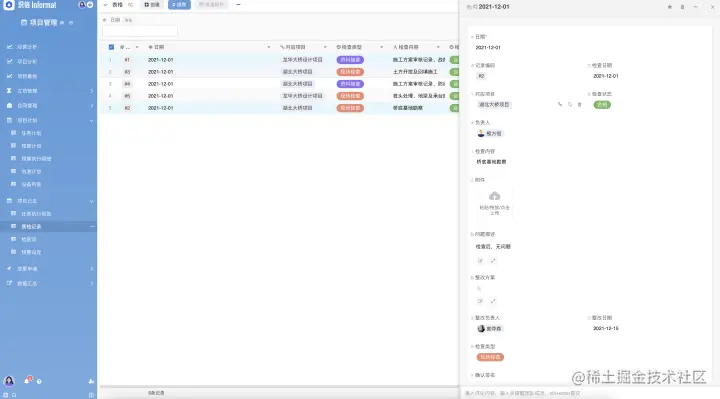This screenshot has width=720, height=399.
Task: Expand the 合同管理 sidebar group chevron
Action: [x=91, y=106]
